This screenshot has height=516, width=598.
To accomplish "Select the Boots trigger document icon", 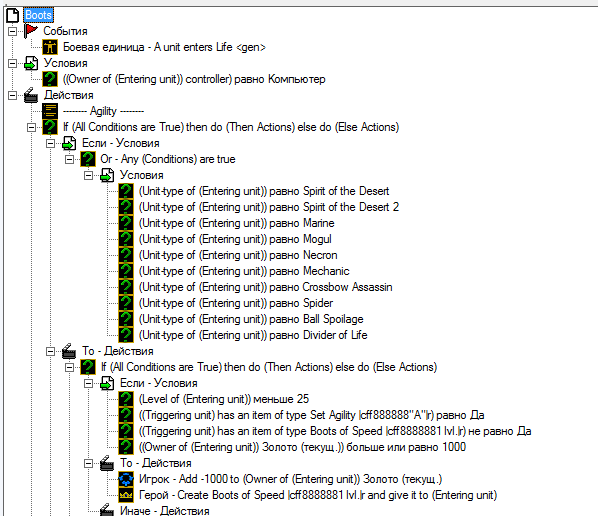I will [12, 15].
